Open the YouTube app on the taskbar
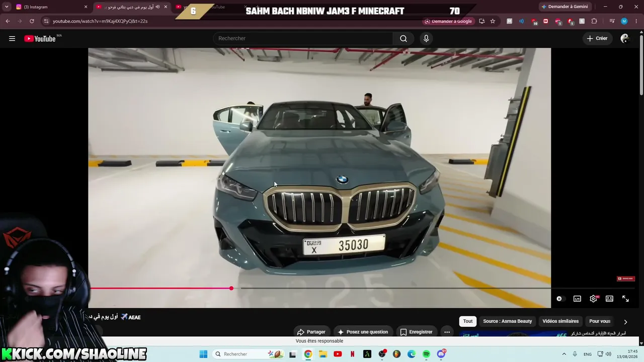This screenshot has height=362, width=644. [338, 354]
